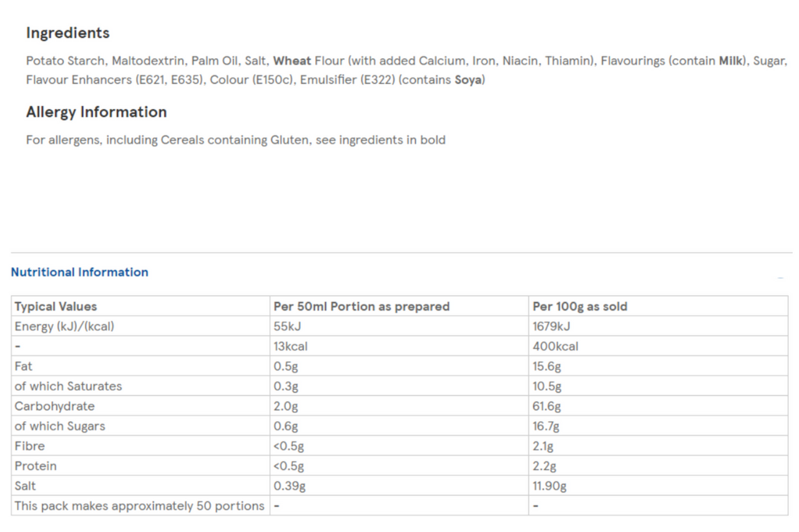The width and height of the screenshot is (799, 532).
Task: Click the Ingredients heading
Action: pyautogui.click(x=67, y=33)
